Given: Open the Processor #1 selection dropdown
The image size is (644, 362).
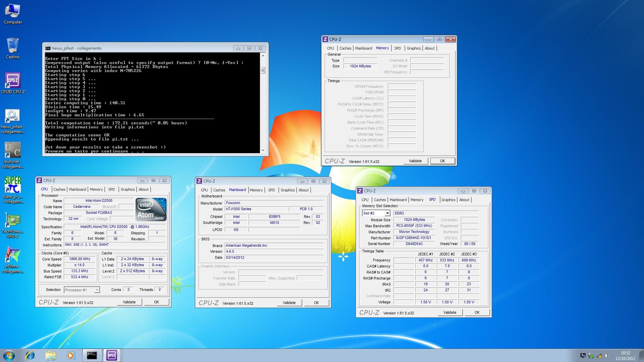Looking at the screenshot, I should coord(97,290).
